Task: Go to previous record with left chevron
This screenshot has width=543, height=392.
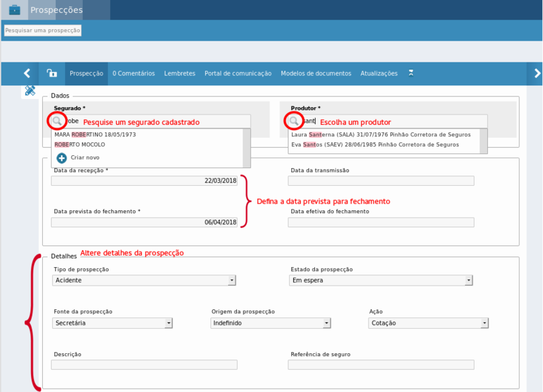Action: point(27,73)
